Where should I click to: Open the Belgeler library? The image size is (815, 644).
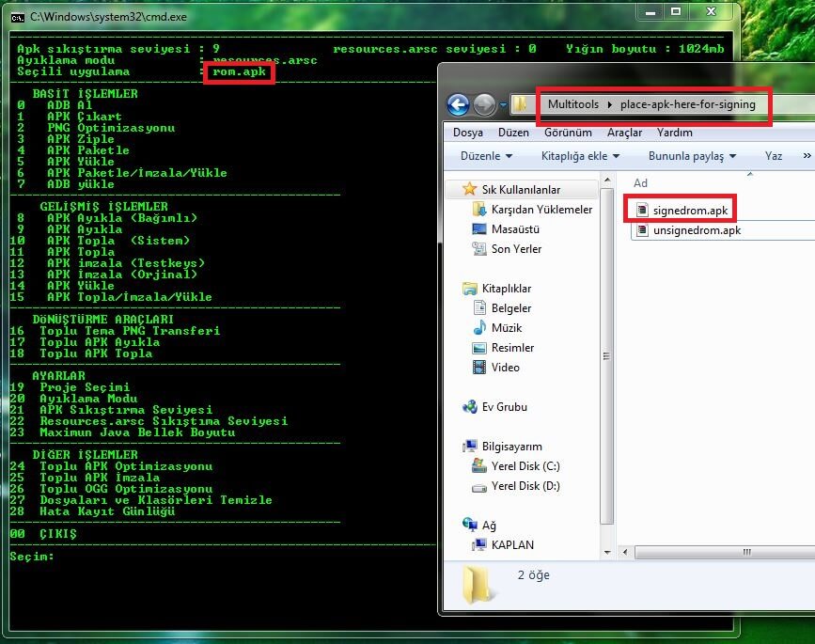[510, 308]
